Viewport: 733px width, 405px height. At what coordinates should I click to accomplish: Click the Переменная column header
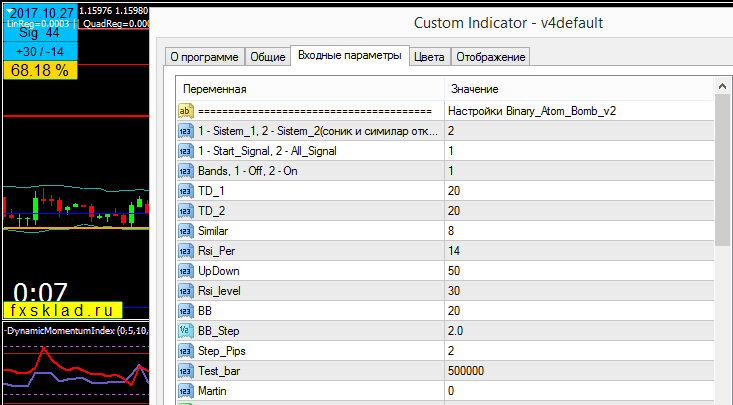tap(214, 89)
